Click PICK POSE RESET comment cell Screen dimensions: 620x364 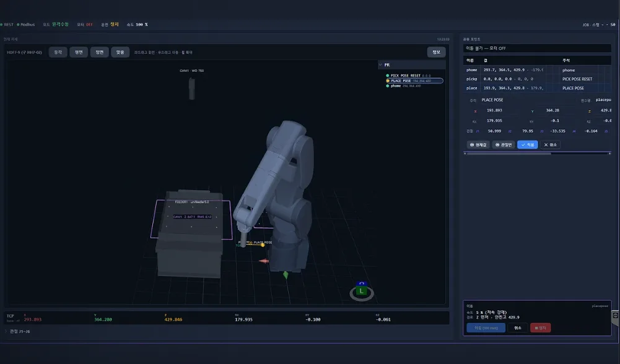tap(577, 79)
